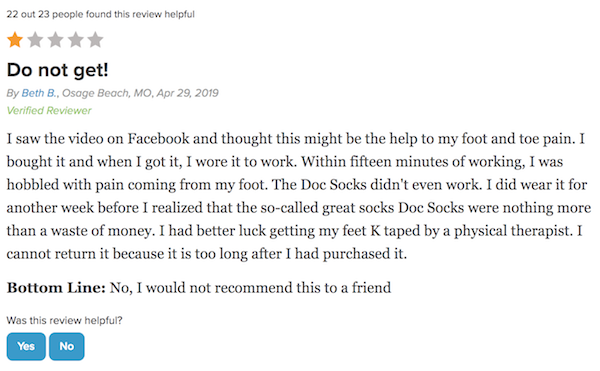
Task: Open reviewer Beth B.'s profile link
Action: (x=39, y=93)
